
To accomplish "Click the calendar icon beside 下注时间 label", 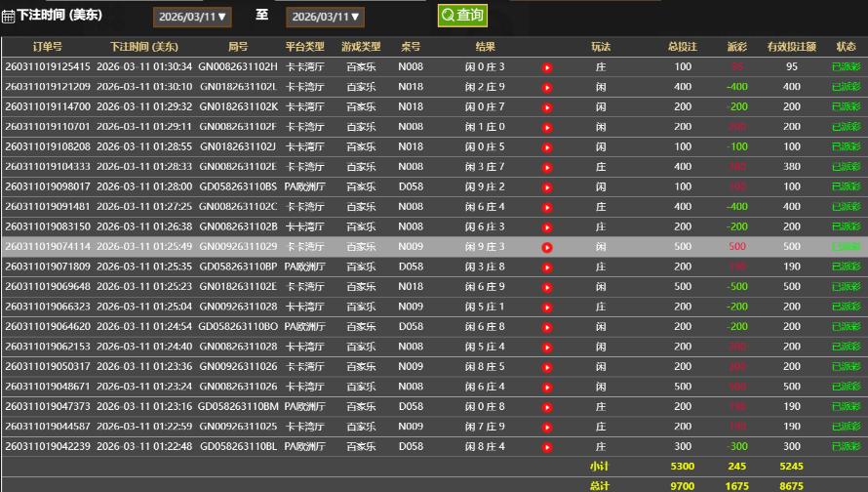I will tap(8, 16).
